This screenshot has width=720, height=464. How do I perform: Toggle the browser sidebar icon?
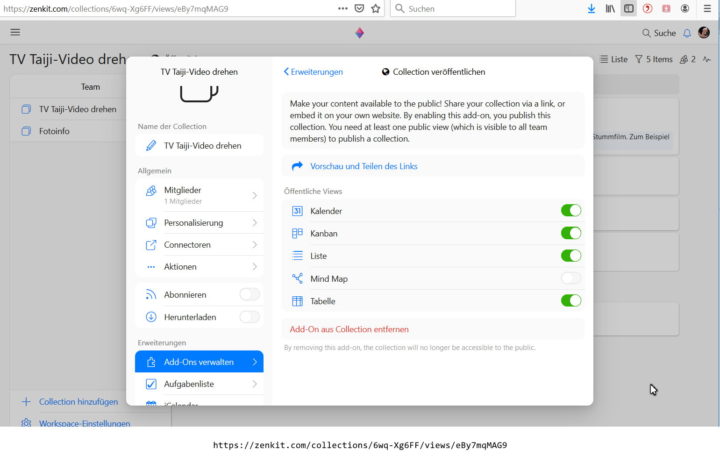(629, 9)
